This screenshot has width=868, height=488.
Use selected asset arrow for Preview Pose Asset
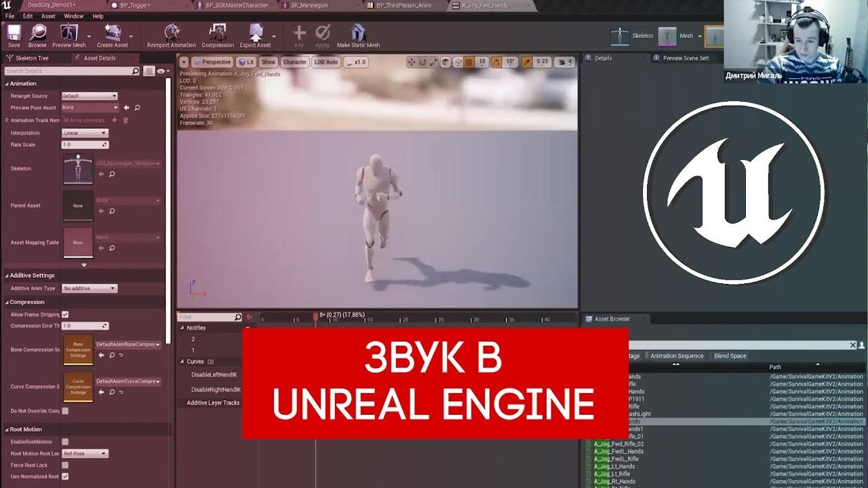point(126,108)
